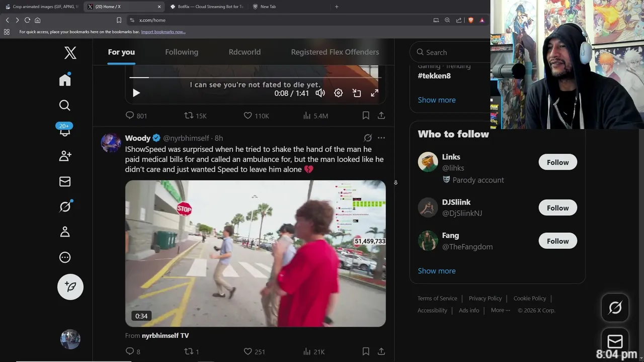Show more Who to follow suggestions
644x362 pixels.
tap(437, 271)
